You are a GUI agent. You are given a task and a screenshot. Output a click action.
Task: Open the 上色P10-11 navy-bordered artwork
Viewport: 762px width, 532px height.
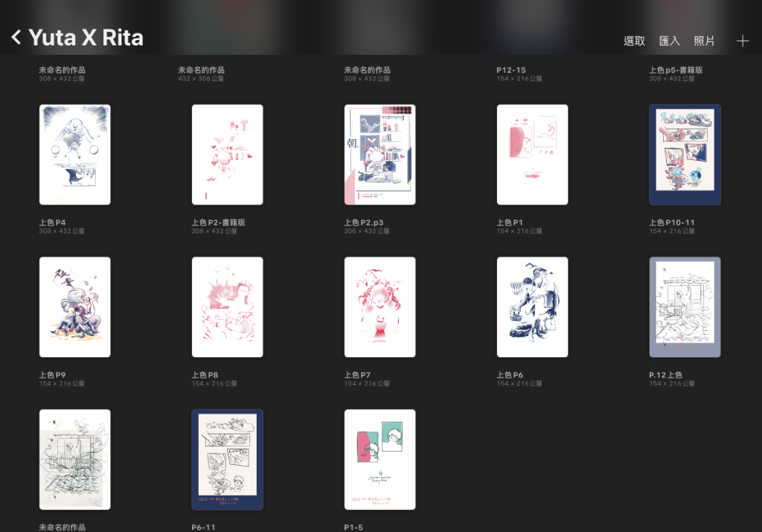pyautogui.click(x=685, y=155)
